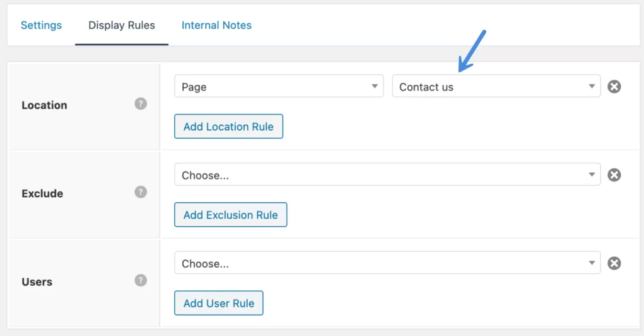Open the Settings tab
The height and width of the screenshot is (336, 644).
coord(41,25)
